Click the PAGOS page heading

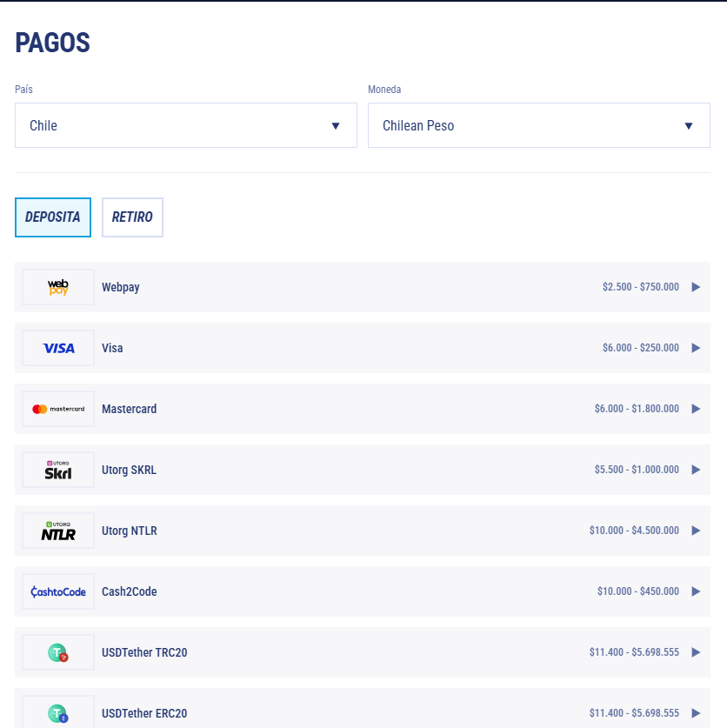pos(52,43)
